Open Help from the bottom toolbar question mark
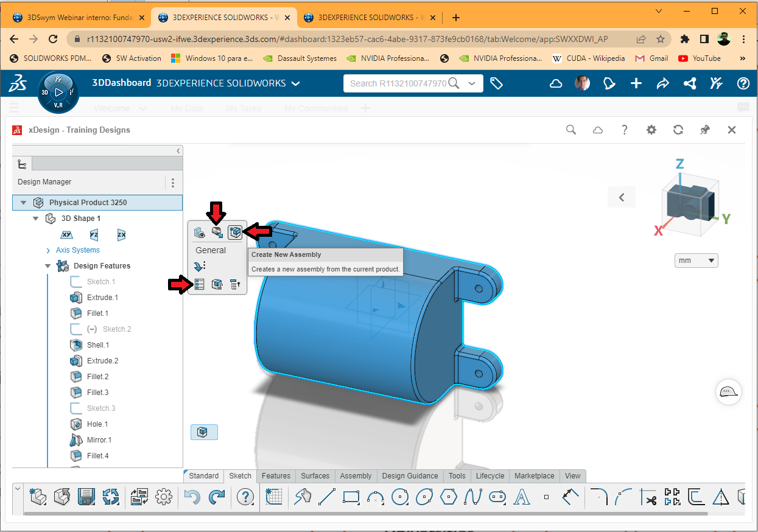The image size is (758, 532). coord(245,497)
